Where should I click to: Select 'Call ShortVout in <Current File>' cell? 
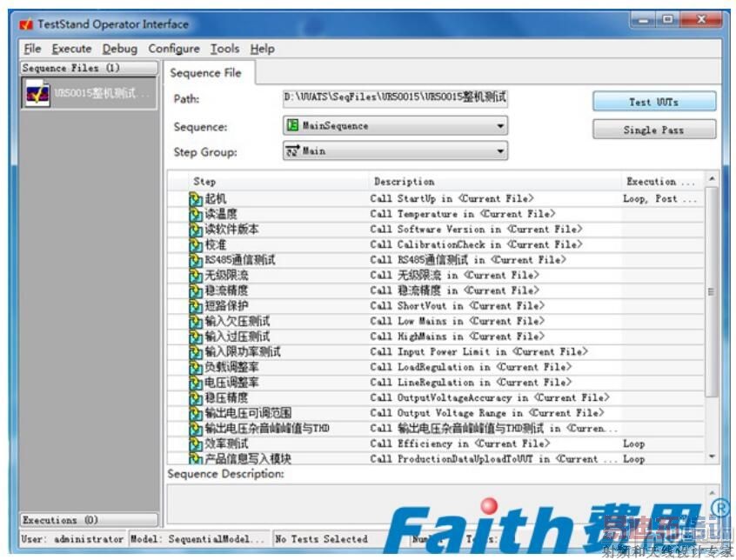pyautogui.click(x=458, y=306)
